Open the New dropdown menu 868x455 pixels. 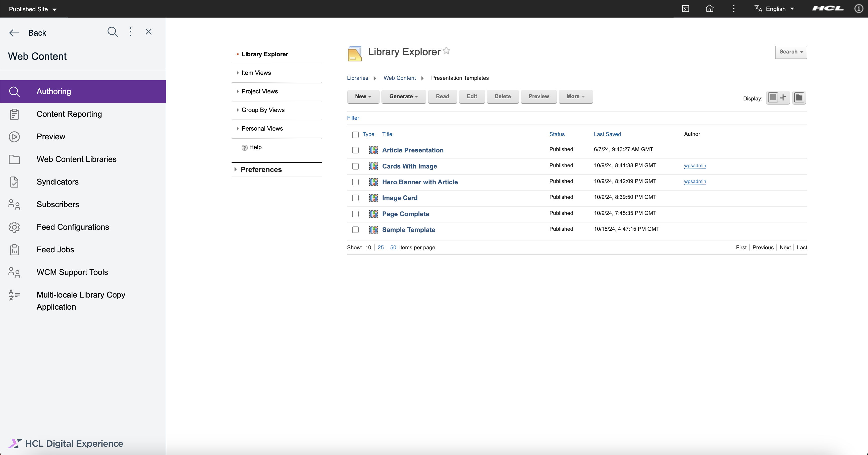coord(363,97)
